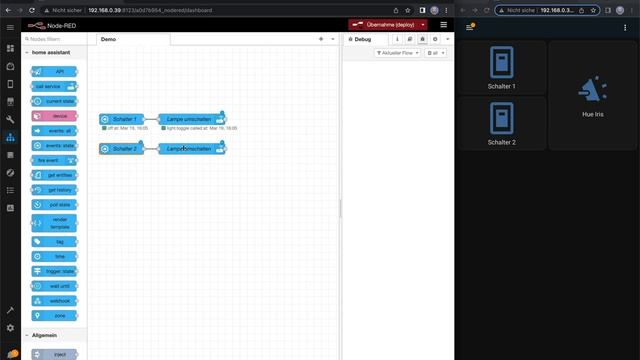This screenshot has height=360, width=640.
Task: Select the events: all palette node
Action: click(54, 131)
